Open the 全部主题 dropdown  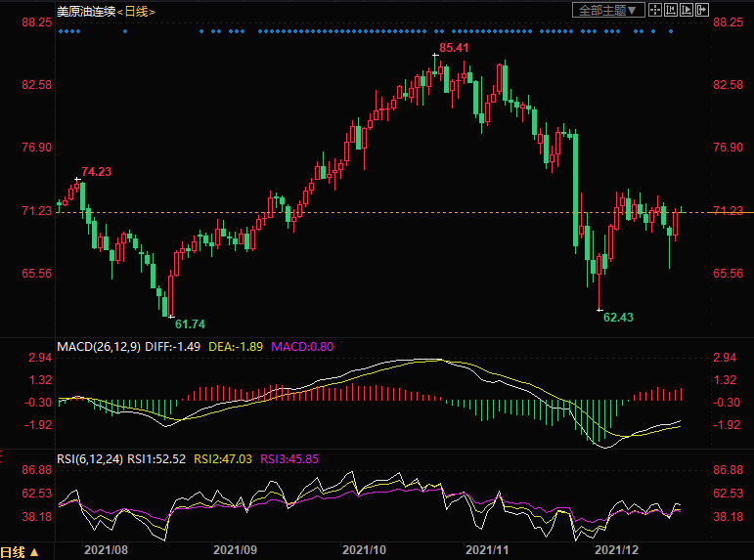point(606,11)
